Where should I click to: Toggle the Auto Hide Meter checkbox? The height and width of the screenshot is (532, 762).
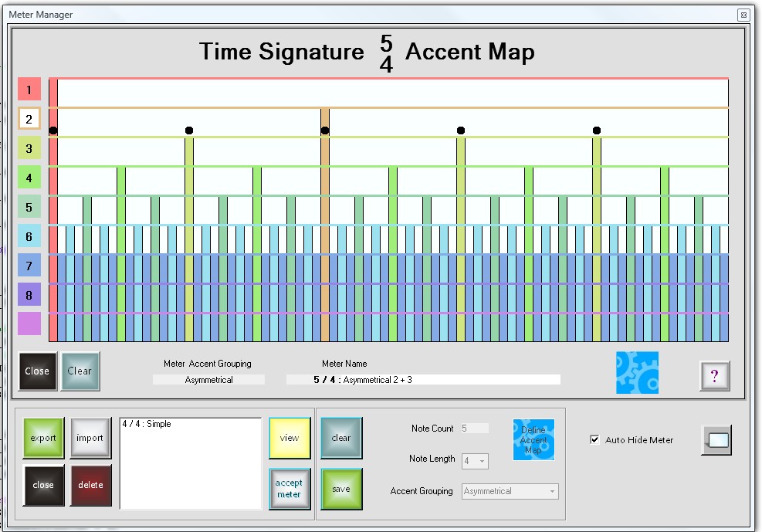594,440
